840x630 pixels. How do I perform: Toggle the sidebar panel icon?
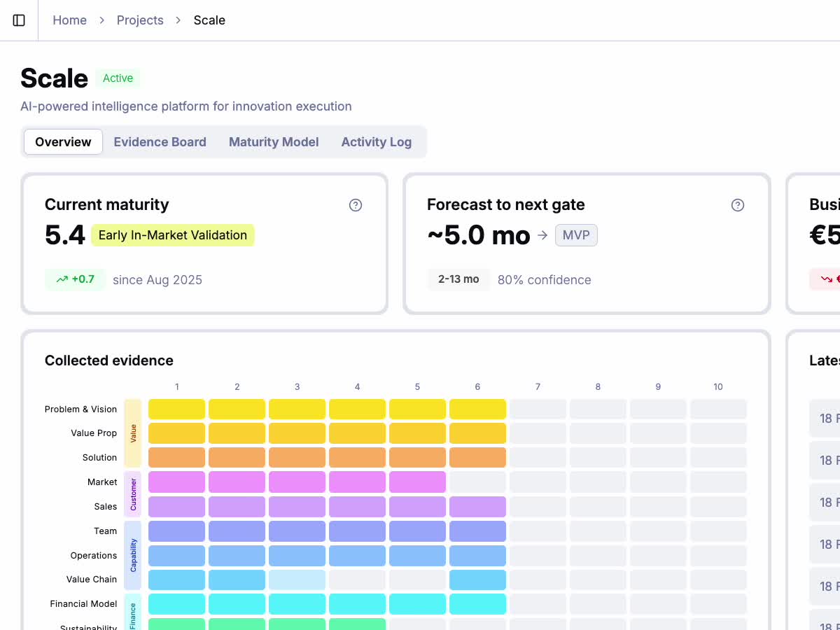19,20
